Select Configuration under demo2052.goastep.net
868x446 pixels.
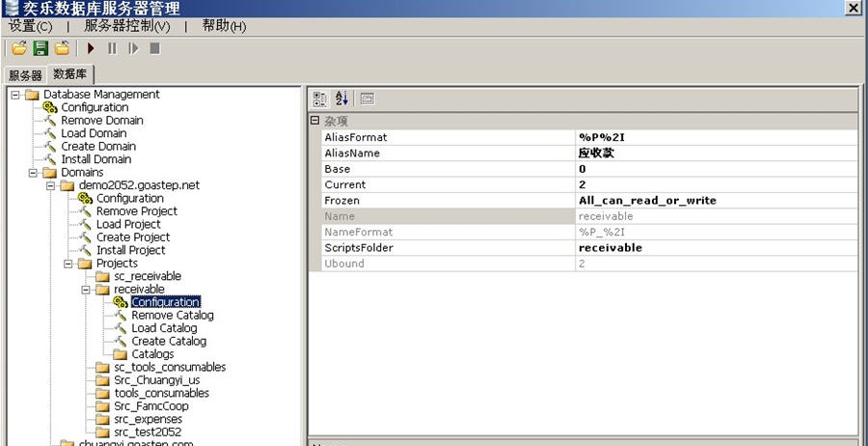click(x=130, y=198)
